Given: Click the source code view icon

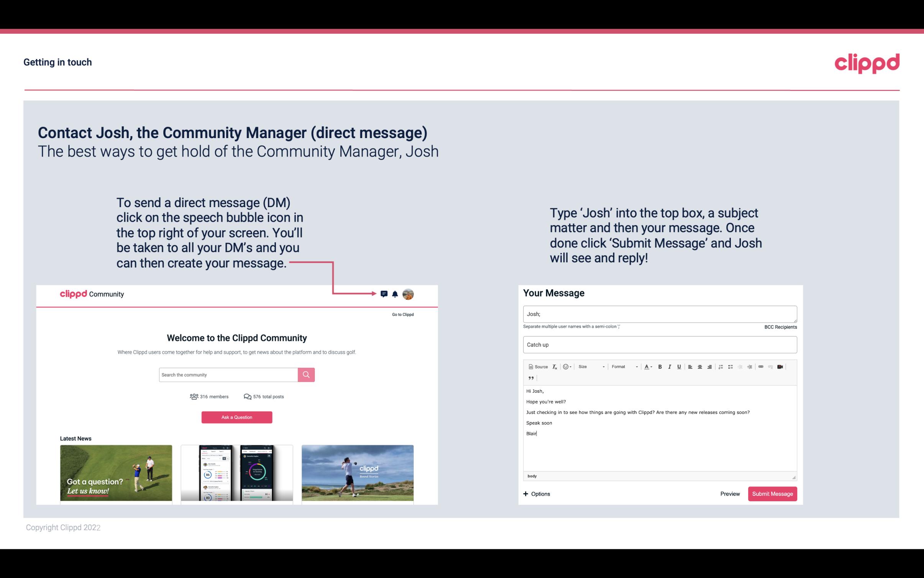Looking at the screenshot, I should pyautogui.click(x=536, y=366).
